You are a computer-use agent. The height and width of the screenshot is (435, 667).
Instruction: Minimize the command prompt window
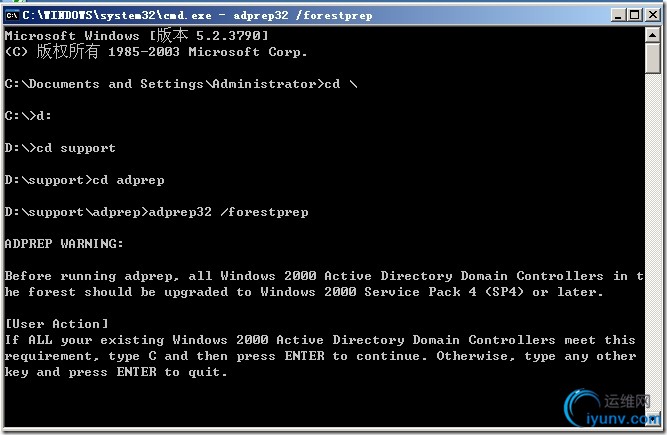[618, 15]
